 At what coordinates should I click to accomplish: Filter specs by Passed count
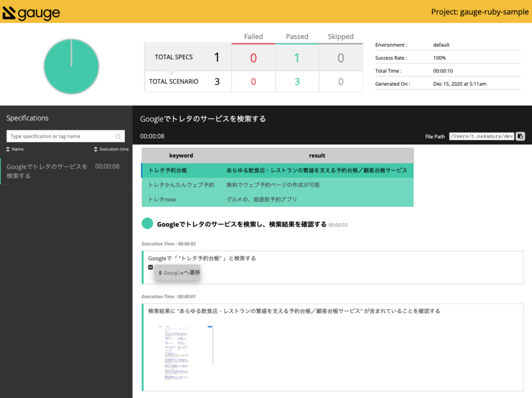pyautogui.click(x=297, y=58)
